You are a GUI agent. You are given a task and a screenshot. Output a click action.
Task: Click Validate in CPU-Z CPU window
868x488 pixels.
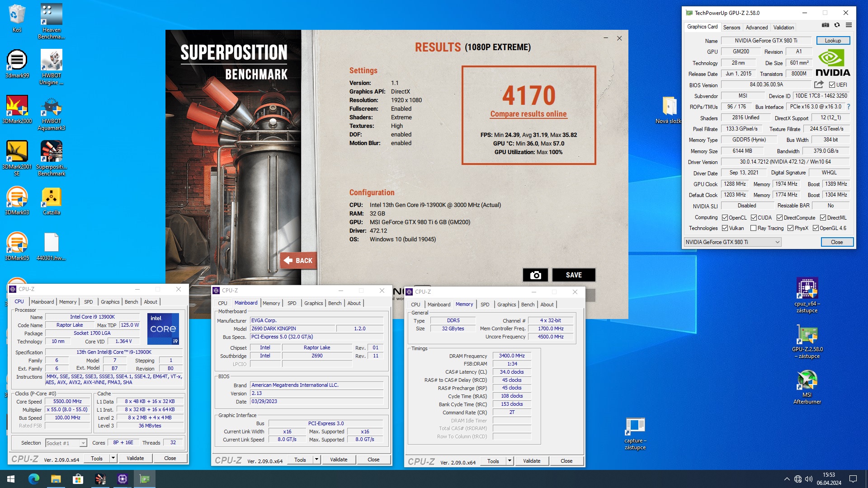pyautogui.click(x=135, y=458)
